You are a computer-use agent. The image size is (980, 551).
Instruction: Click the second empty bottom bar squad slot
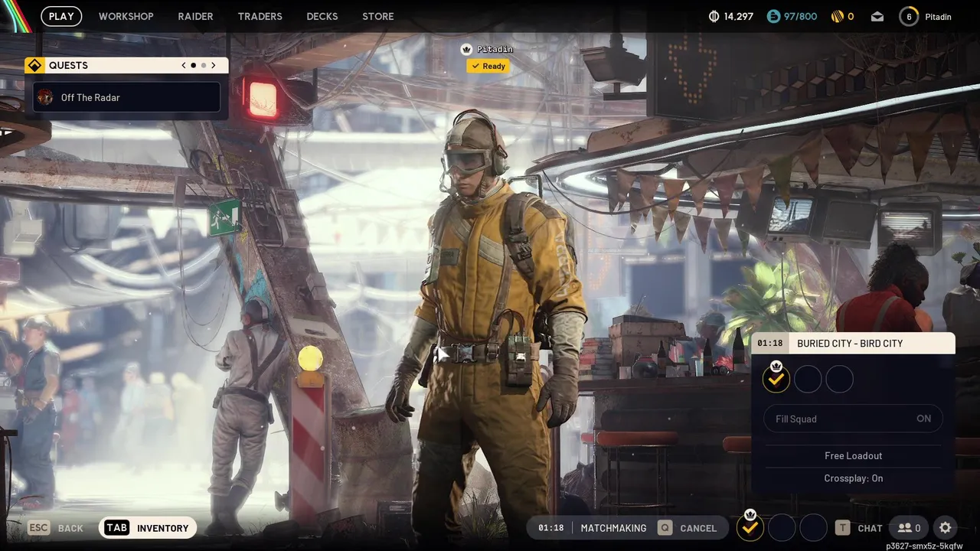pos(782,527)
